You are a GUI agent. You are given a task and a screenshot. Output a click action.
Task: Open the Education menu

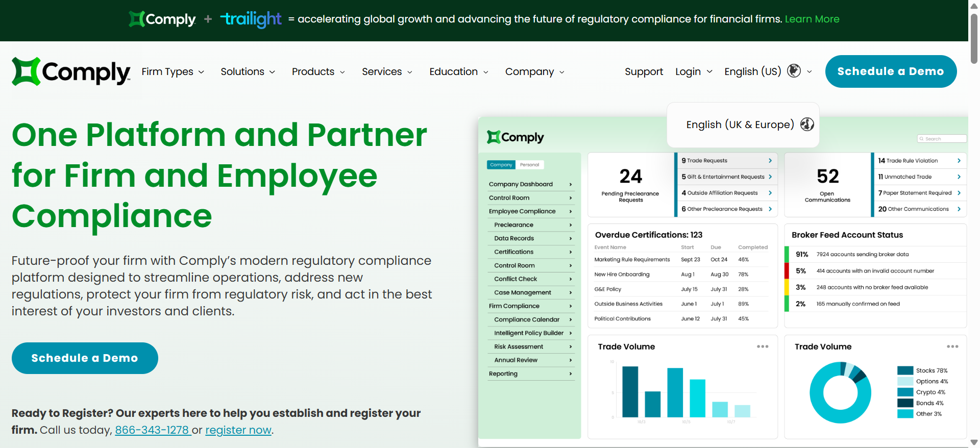(x=458, y=72)
